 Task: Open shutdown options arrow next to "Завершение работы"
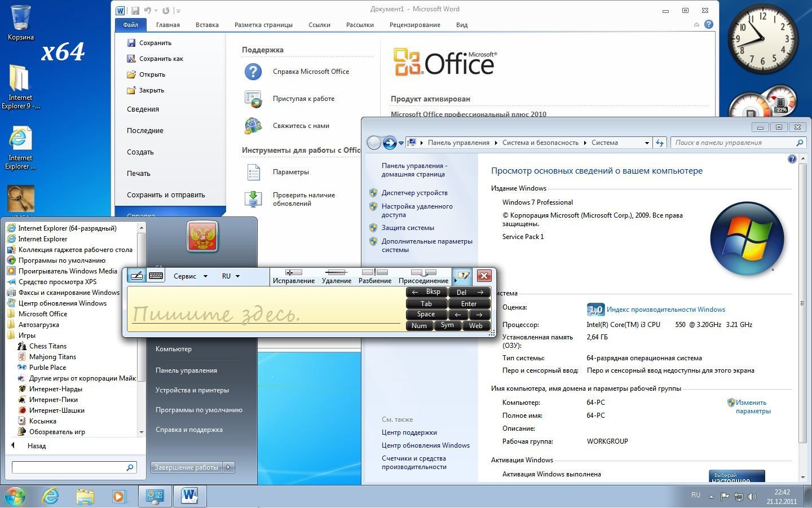click(228, 467)
